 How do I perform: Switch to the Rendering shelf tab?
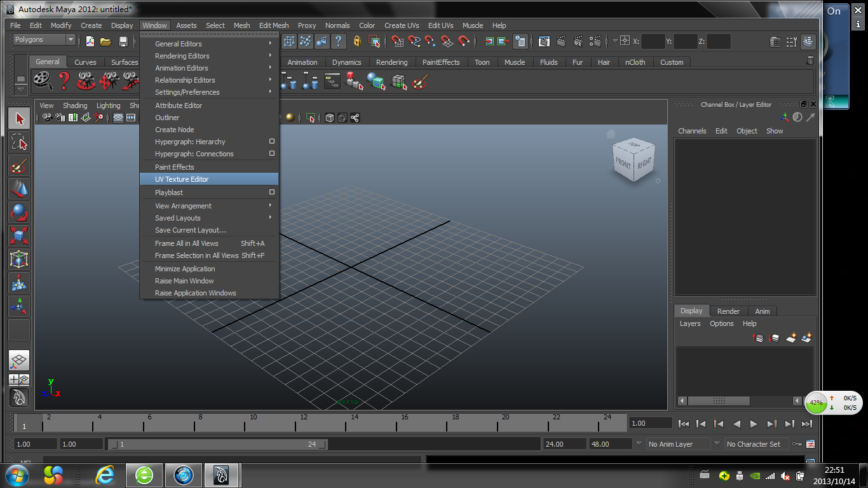pyautogui.click(x=391, y=62)
